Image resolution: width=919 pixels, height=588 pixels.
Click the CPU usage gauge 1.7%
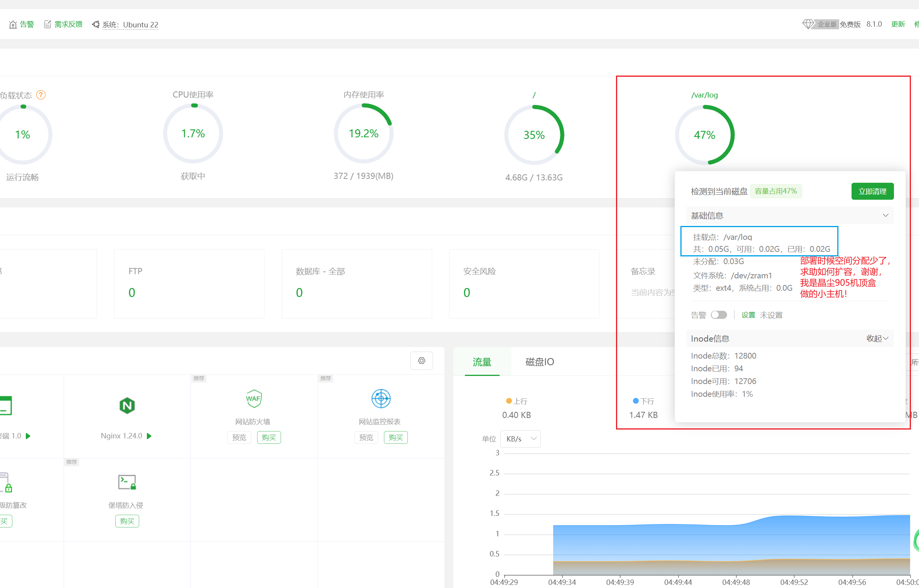tap(193, 133)
